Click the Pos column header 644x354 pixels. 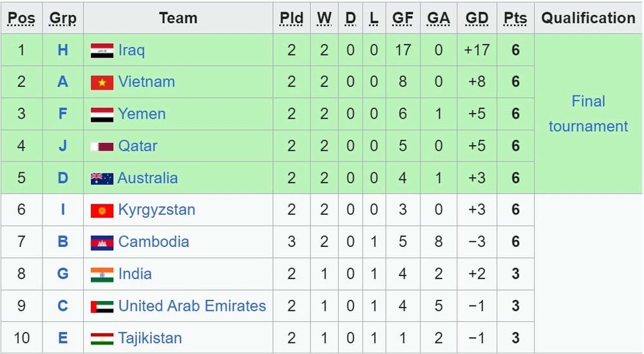point(21,18)
